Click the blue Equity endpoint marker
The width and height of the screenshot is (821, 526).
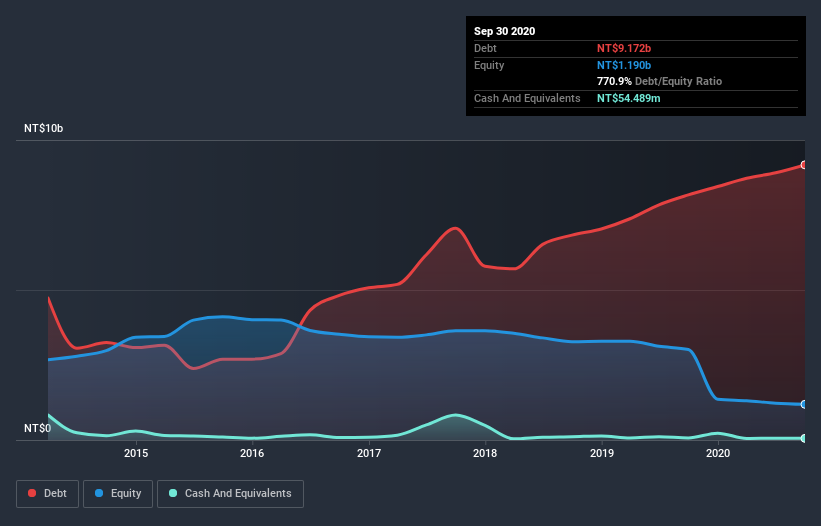pos(804,405)
